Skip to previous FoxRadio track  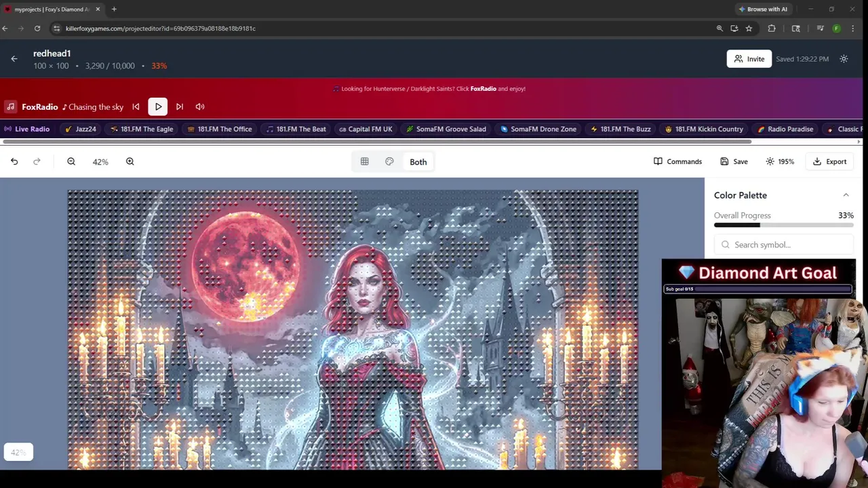click(x=136, y=106)
